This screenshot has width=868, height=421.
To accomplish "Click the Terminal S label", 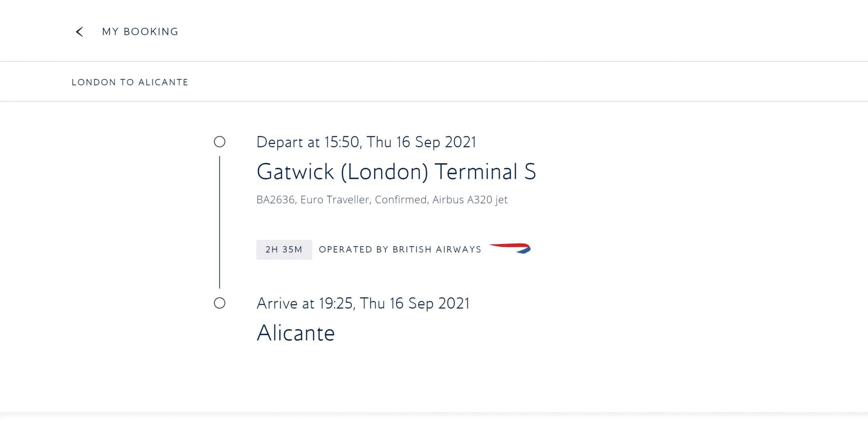I will [486, 171].
